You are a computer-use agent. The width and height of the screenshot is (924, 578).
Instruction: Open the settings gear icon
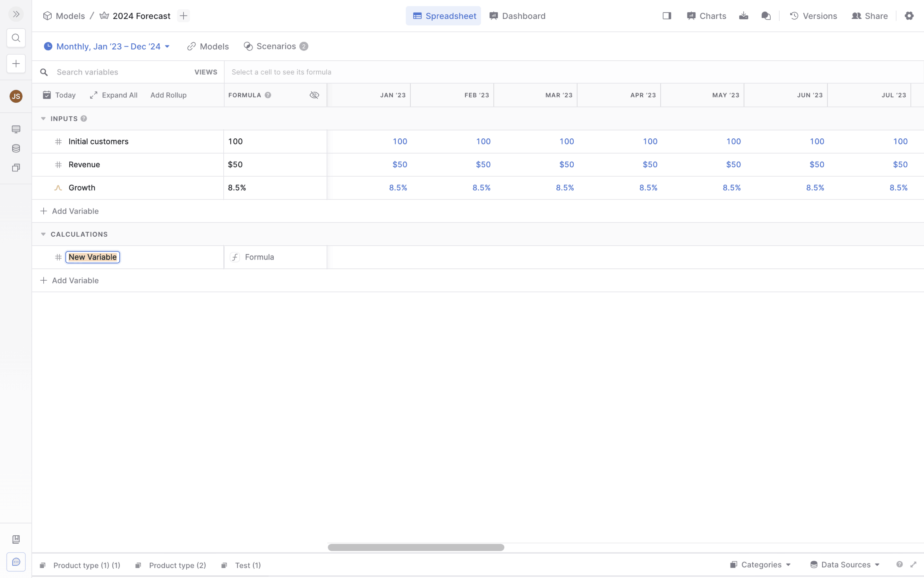909,16
